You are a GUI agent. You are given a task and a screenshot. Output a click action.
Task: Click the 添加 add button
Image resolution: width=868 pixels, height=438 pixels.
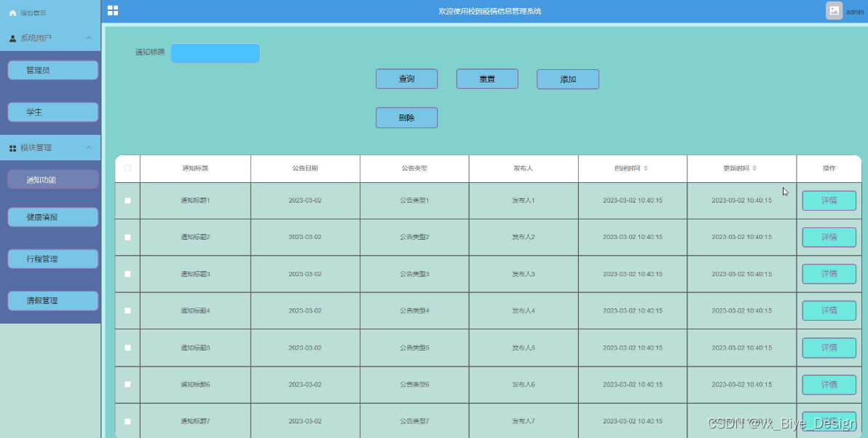click(568, 79)
